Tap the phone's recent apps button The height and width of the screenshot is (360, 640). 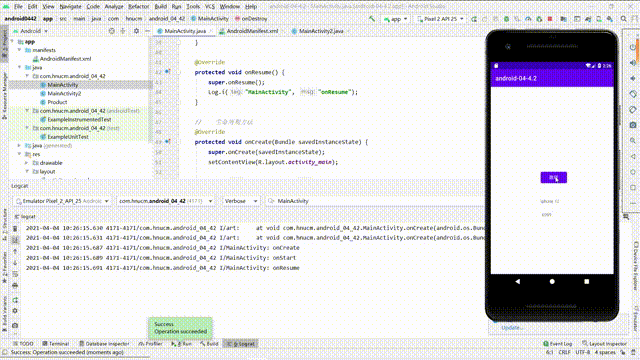point(587,281)
